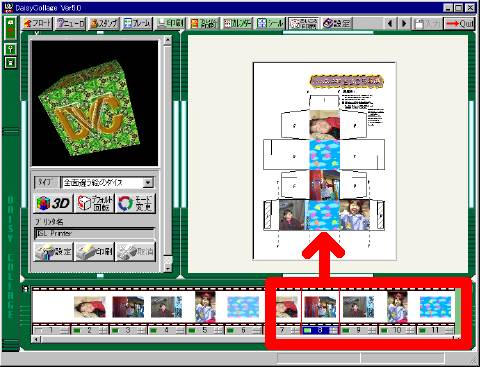
Task: Click the left arrow navigation button in toolbar
Action: [390, 24]
